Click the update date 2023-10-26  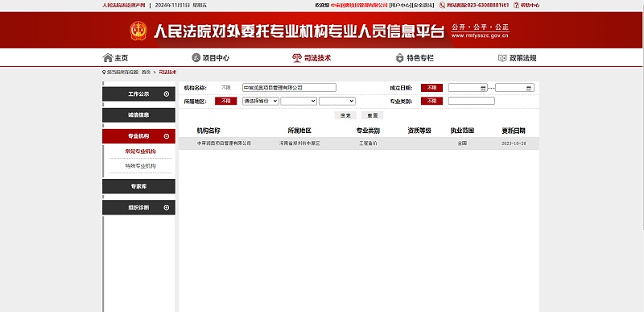tap(514, 144)
